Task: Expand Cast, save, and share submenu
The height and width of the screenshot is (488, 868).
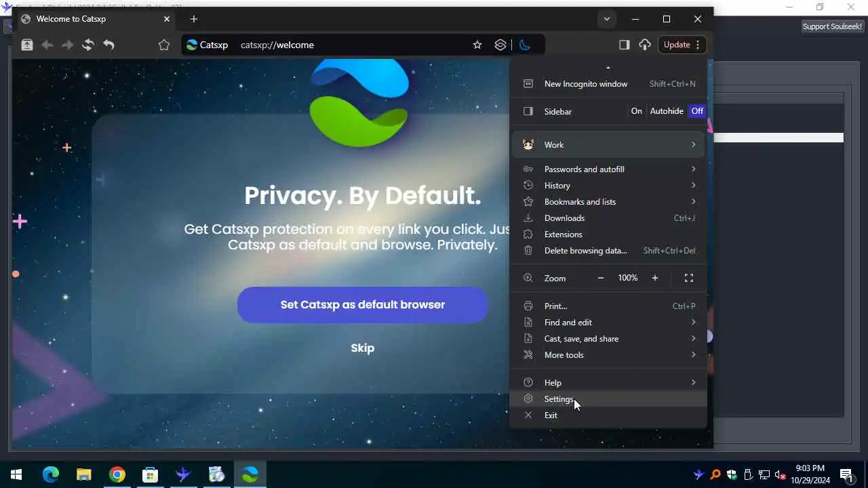Action: (608, 339)
